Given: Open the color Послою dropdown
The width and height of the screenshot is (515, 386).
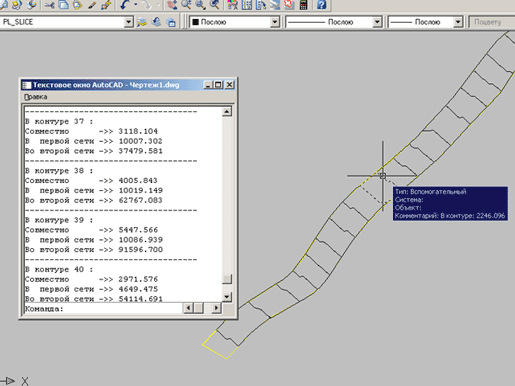Looking at the screenshot, I should coord(274,22).
